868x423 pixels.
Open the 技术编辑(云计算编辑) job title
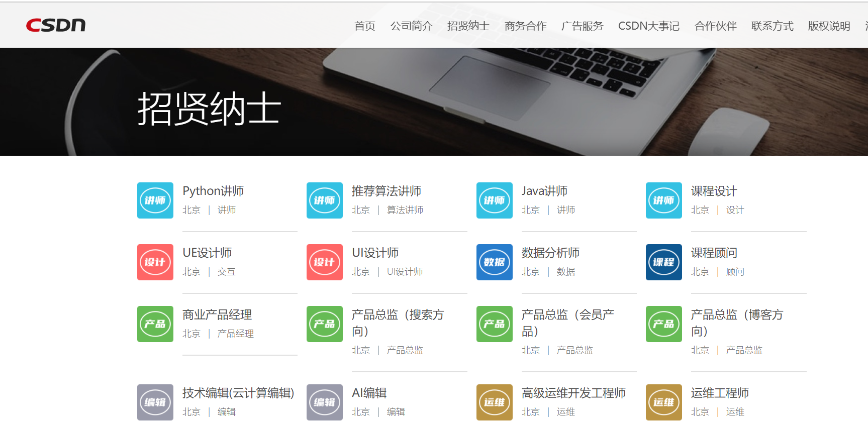tap(238, 393)
